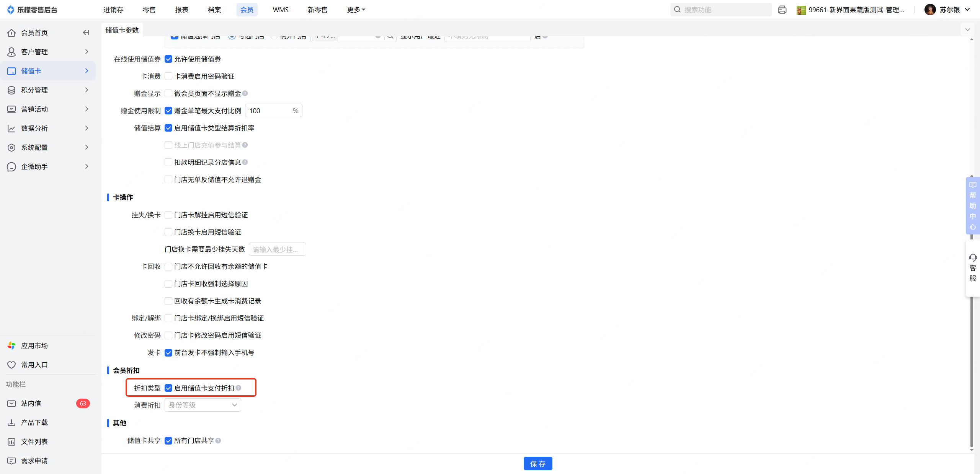Expand the 更多 top menu
The image size is (980, 474).
pos(356,10)
